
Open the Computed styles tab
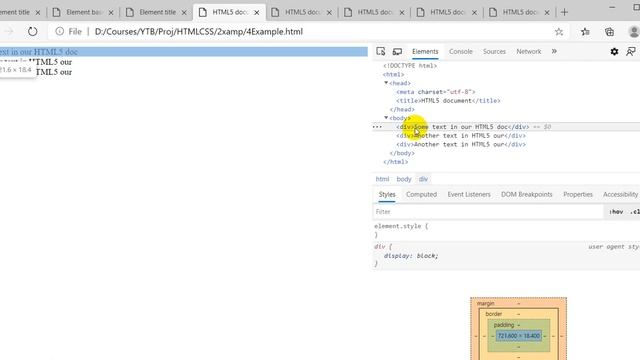pyautogui.click(x=421, y=194)
